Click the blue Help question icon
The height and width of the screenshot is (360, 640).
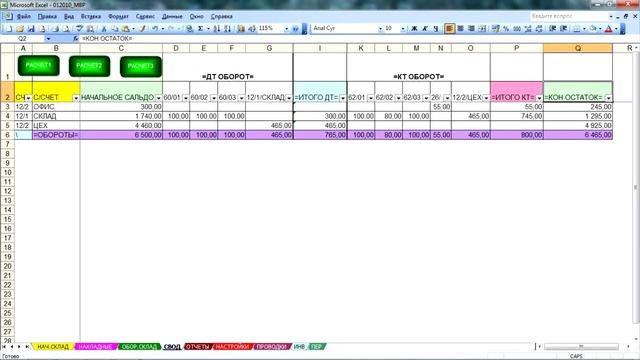[x=296, y=29]
